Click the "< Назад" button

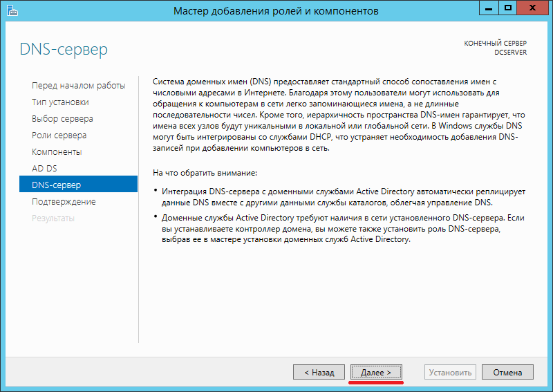click(x=319, y=372)
